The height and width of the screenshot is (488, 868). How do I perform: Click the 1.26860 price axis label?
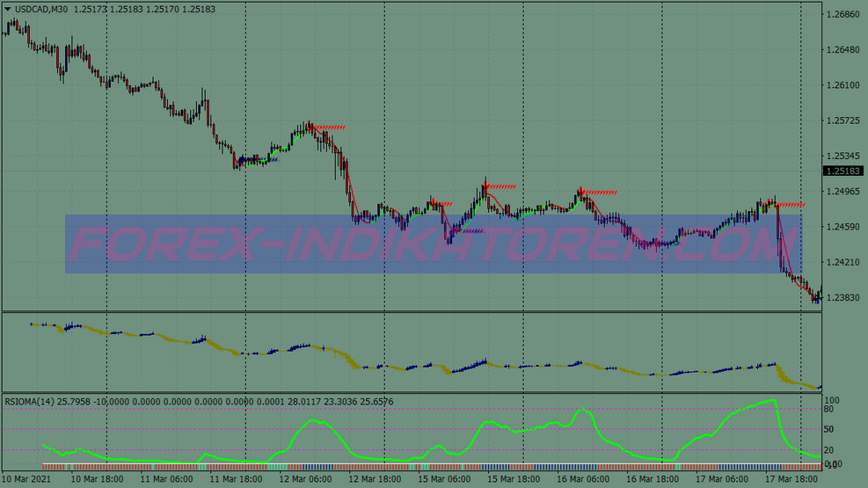842,15
